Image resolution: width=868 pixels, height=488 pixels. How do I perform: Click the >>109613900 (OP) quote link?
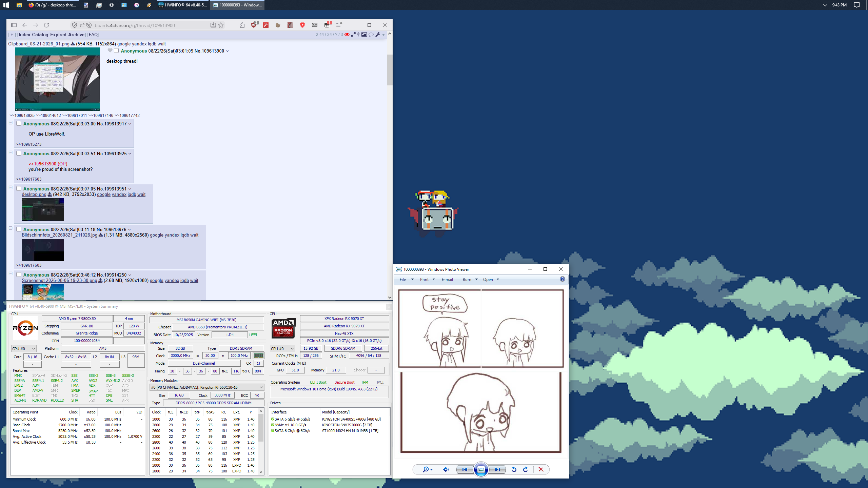[x=48, y=164]
